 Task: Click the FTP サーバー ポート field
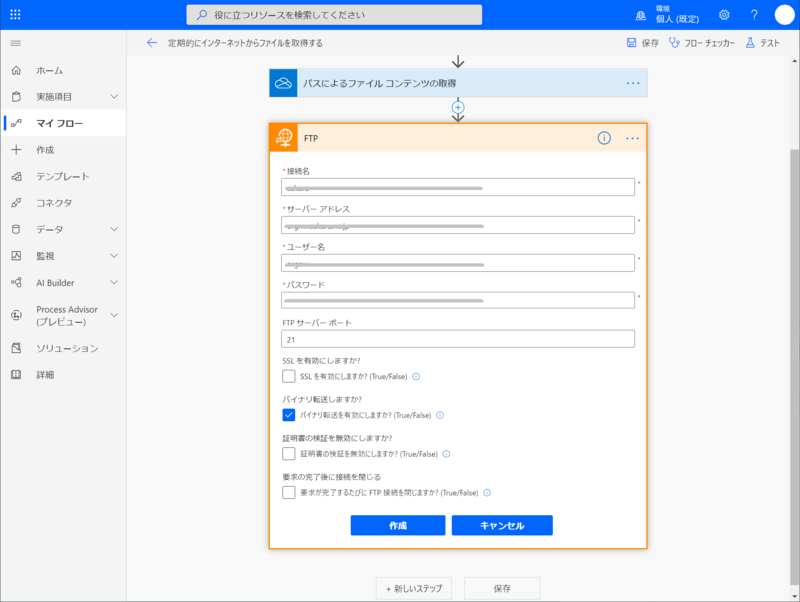(458, 339)
